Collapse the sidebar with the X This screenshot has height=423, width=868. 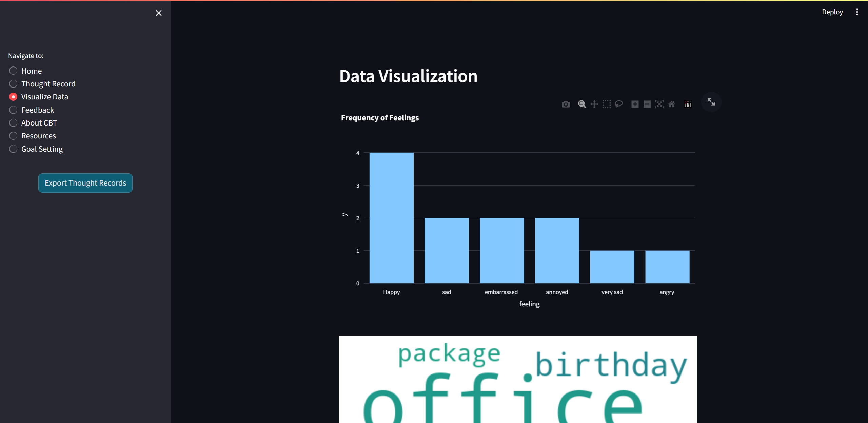(x=158, y=13)
